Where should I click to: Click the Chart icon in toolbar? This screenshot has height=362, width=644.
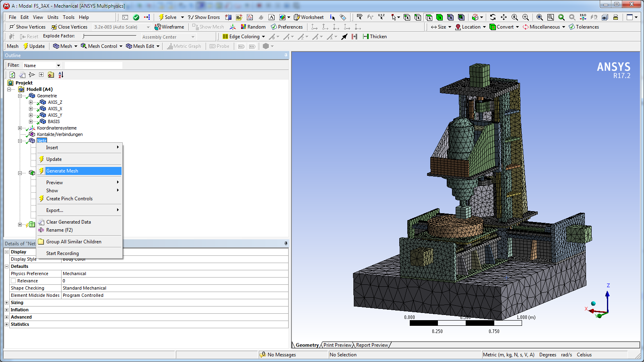coord(250,17)
